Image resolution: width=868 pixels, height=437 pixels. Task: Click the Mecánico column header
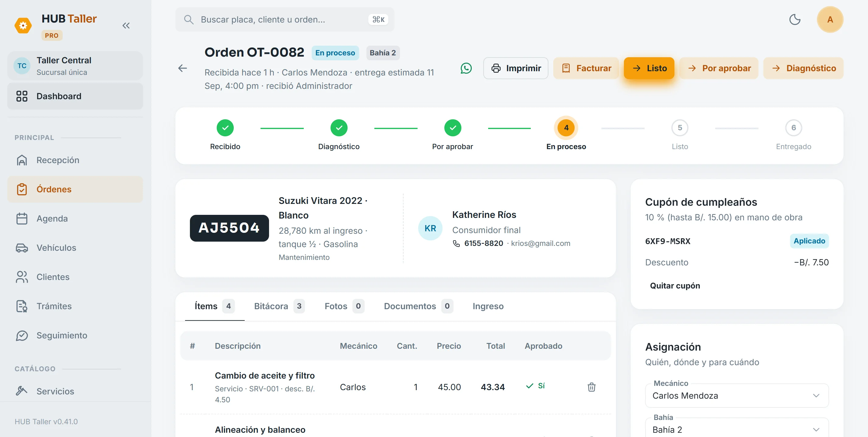[x=359, y=346]
